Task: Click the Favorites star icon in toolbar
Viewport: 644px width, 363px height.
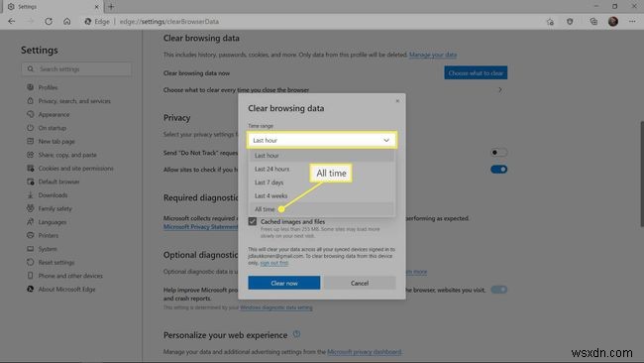Action: pyautogui.click(x=550, y=22)
